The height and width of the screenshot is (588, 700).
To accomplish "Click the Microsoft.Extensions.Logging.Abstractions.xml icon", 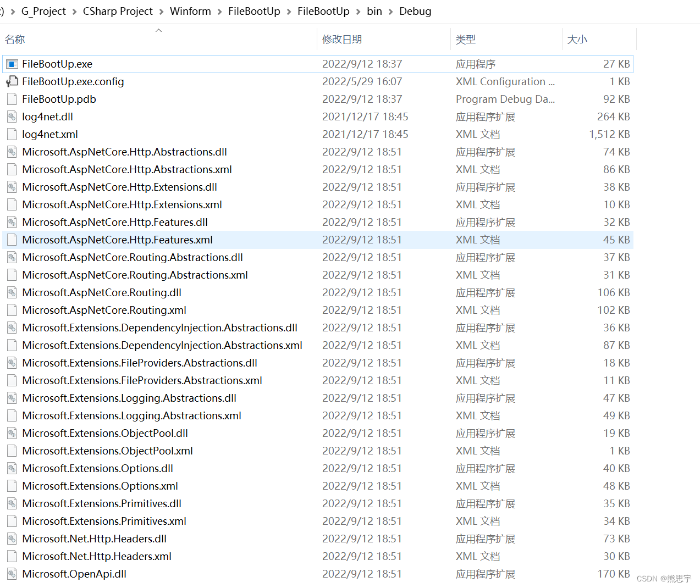I will pos(12,416).
